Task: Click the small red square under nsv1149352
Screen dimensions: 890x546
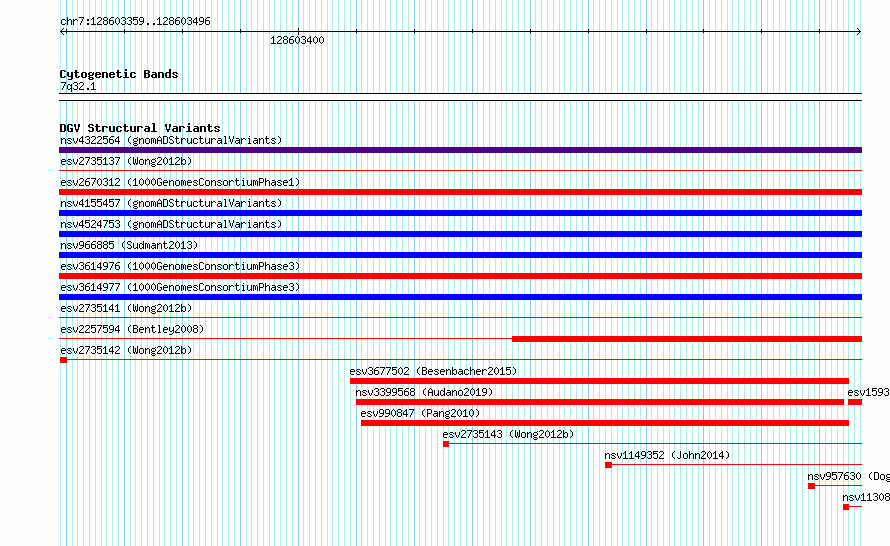Action: click(x=608, y=465)
